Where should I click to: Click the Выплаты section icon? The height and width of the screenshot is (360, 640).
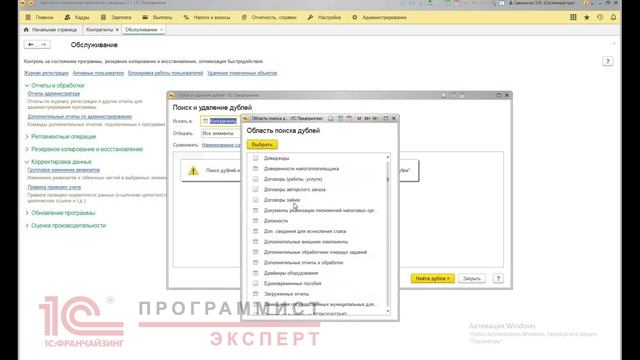tap(145, 18)
